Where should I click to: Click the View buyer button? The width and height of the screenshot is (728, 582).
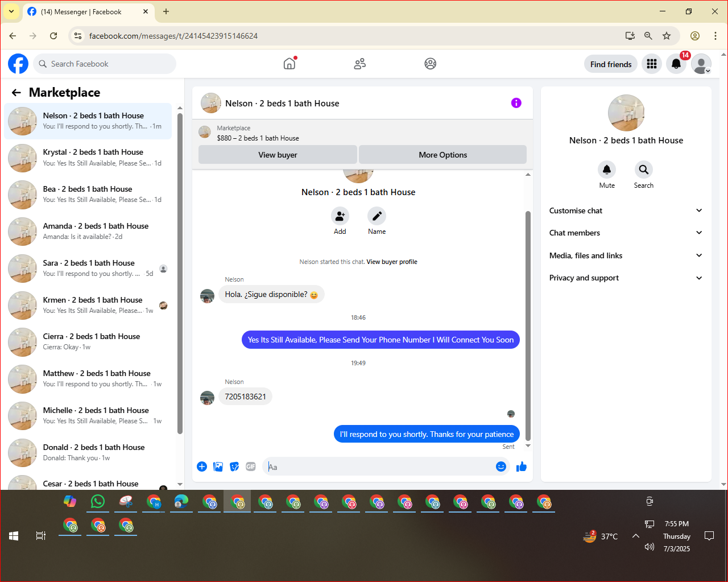tap(278, 155)
